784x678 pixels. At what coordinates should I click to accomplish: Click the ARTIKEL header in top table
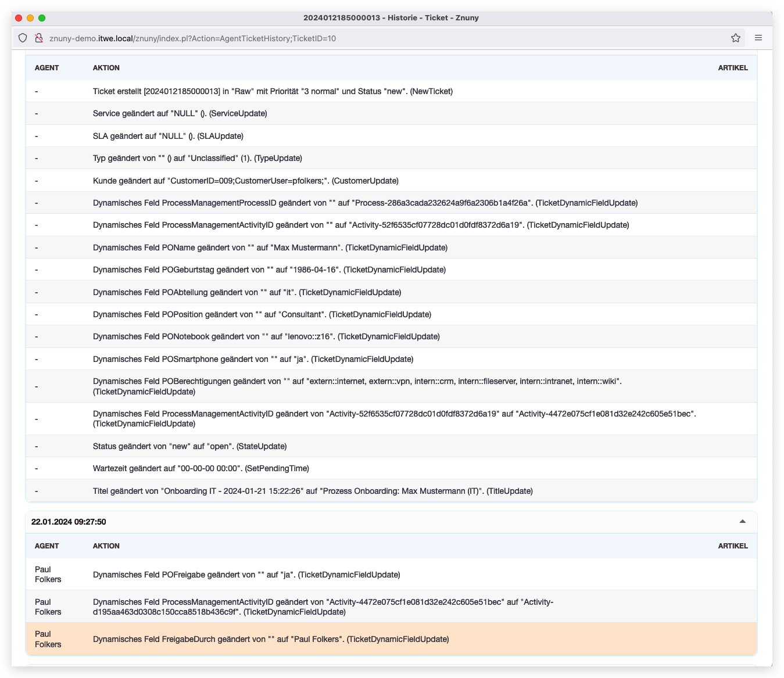[733, 68]
